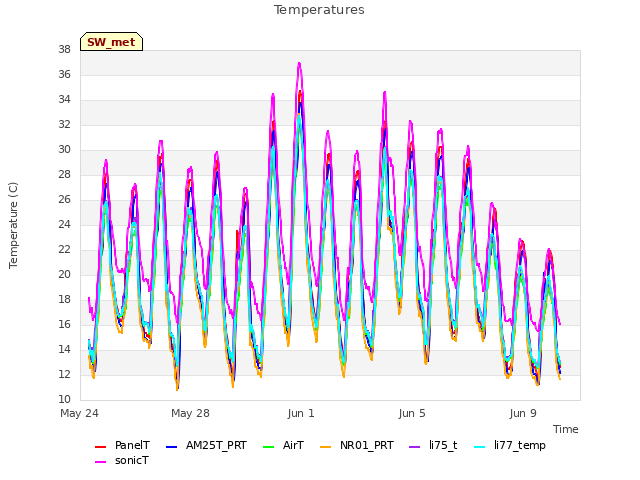Click the 26 y-axis tick label
This screenshot has width=640, height=480.
64,200
